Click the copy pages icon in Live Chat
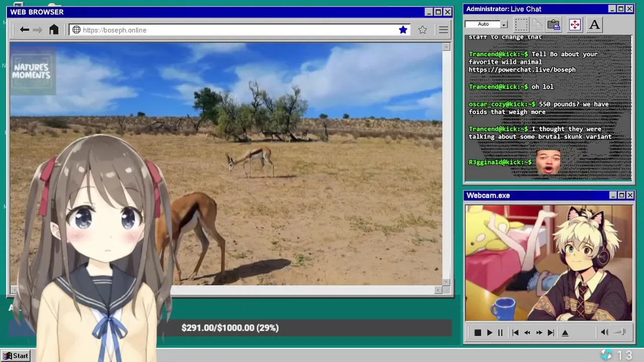Image resolution: width=644 pixels, height=362 pixels. [537, 24]
